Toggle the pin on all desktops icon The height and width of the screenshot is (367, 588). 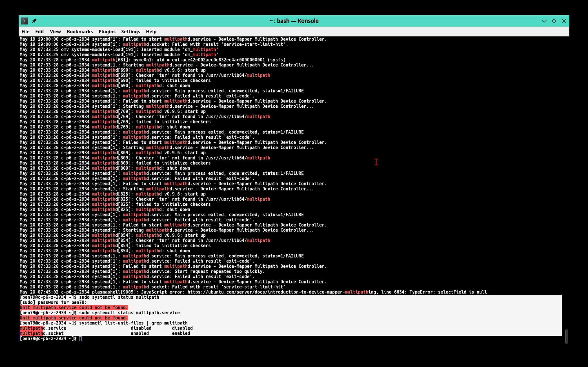pos(34,21)
